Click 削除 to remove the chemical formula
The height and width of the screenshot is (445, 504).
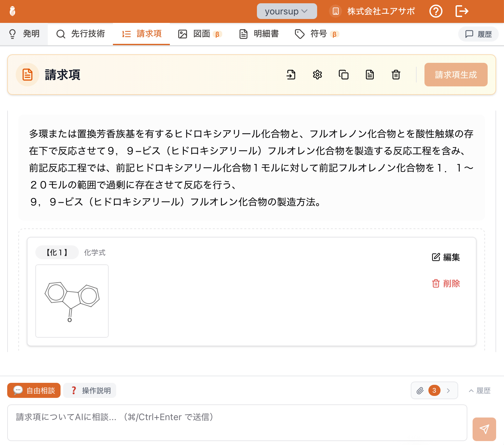click(x=446, y=283)
